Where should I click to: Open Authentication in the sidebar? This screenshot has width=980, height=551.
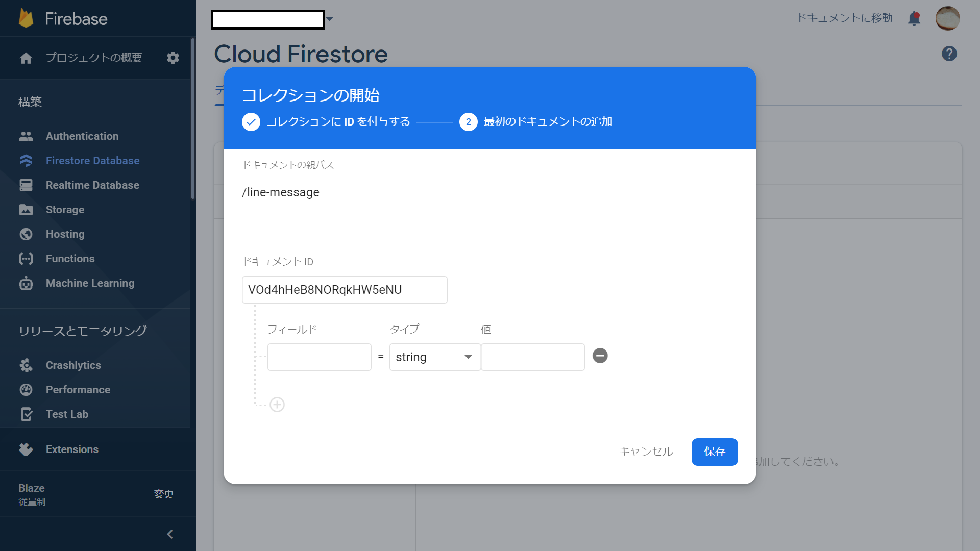tap(82, 136)
